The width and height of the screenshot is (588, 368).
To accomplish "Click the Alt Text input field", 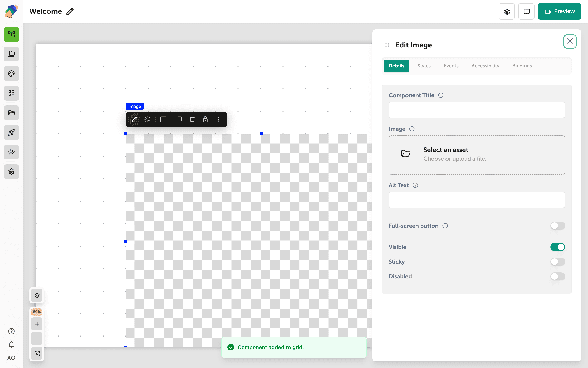I will coord(477,200).
